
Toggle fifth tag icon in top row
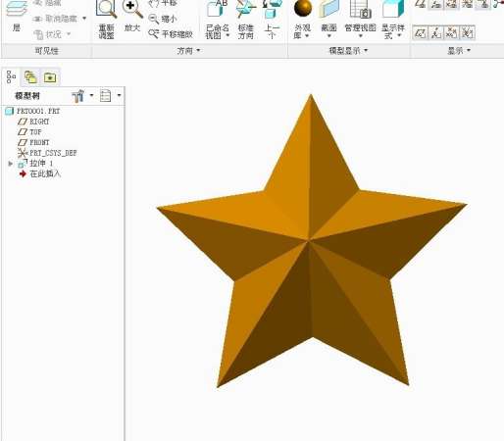coord(482,4)
